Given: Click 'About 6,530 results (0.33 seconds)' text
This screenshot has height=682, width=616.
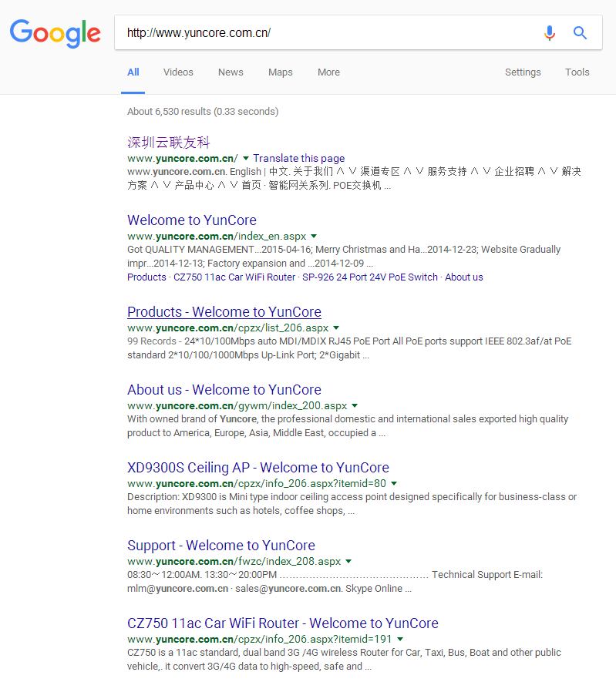Looking at the screenshot, I should point(203,111).
